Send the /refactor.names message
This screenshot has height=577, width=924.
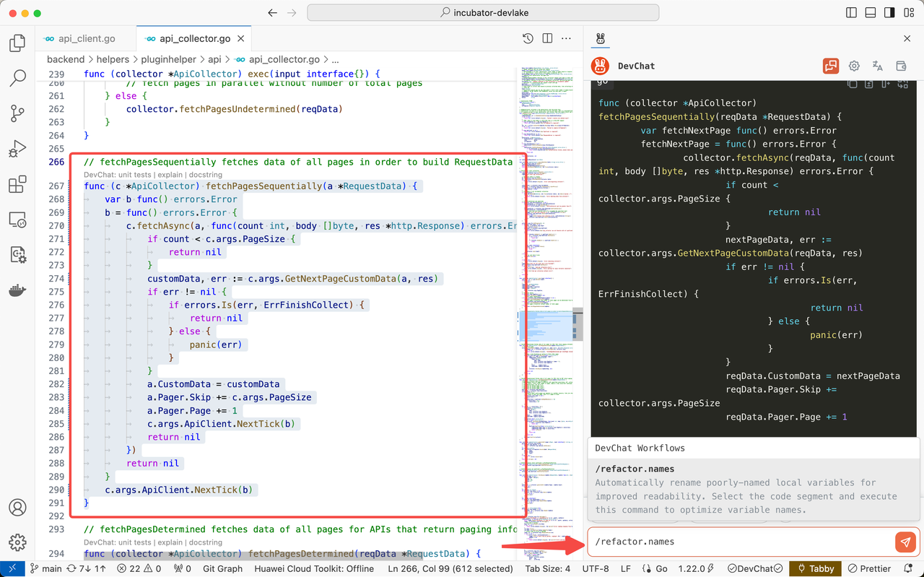pos(905,542)
